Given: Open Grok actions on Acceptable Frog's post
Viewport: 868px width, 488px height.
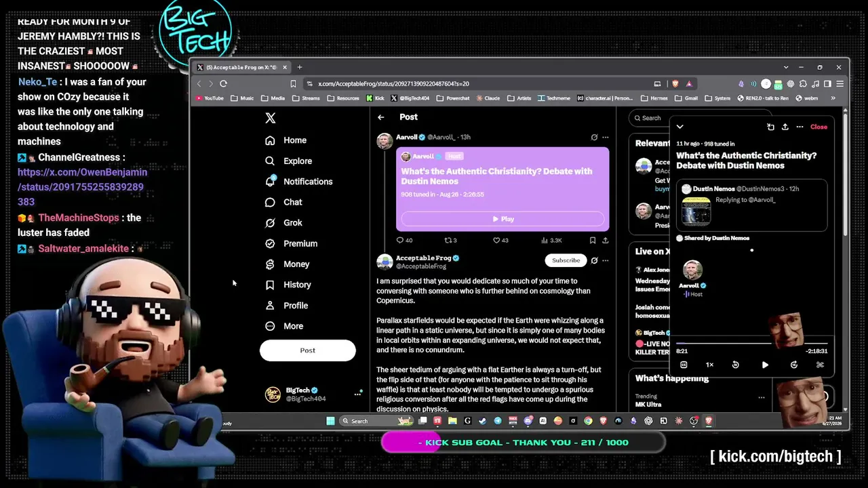Looking at the screenshot, I should 594,260.
